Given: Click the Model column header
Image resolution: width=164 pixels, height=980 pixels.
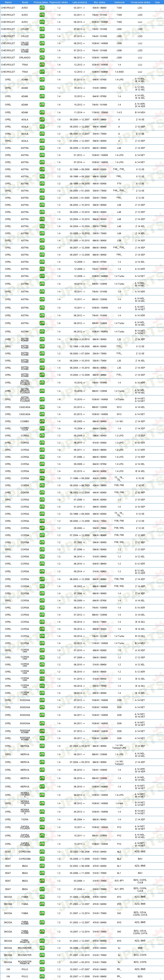Looking at the screenshot, I should coord(25,2).
